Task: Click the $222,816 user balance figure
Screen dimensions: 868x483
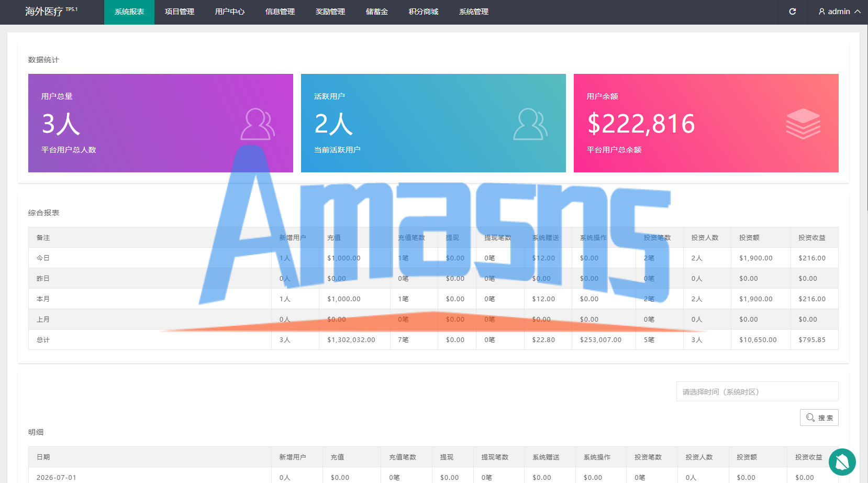Action: [x=641, y=124]
